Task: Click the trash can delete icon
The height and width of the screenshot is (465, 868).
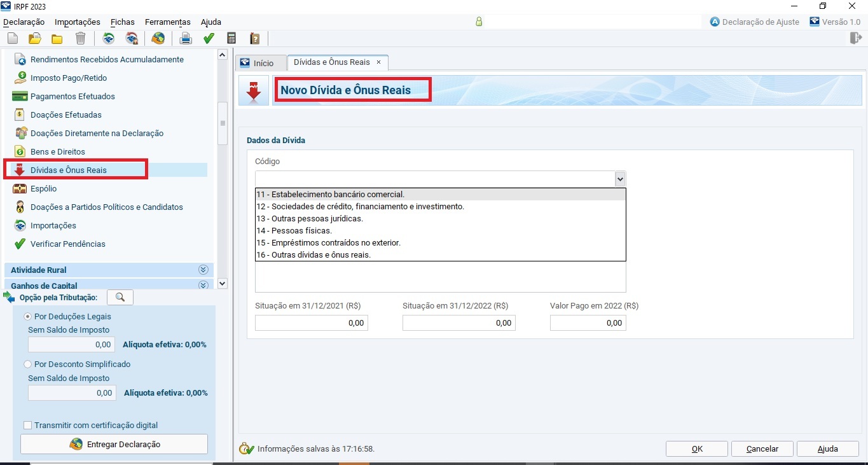Action: 80,39
